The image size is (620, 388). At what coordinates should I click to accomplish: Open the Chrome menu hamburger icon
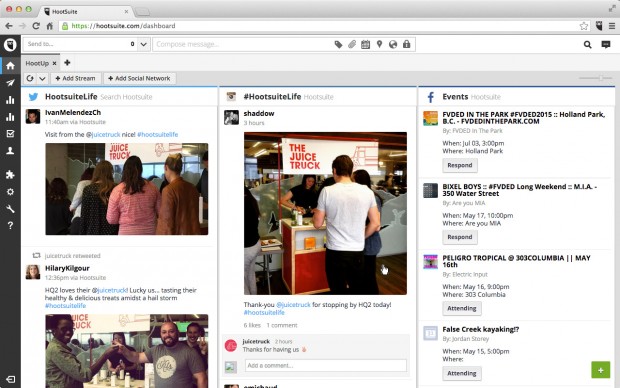[x=612, y=26]
